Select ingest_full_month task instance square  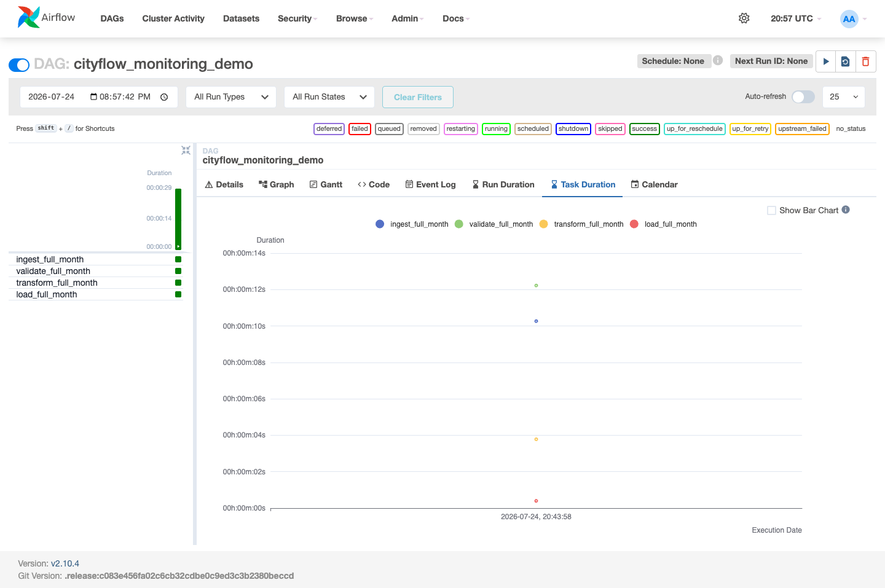[x=178, y=259]
